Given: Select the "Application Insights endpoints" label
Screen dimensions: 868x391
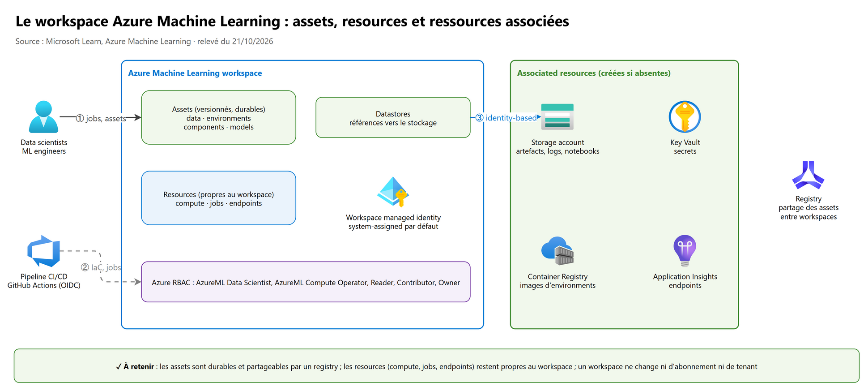Looking at the screenshot, I should click(685, 281).
